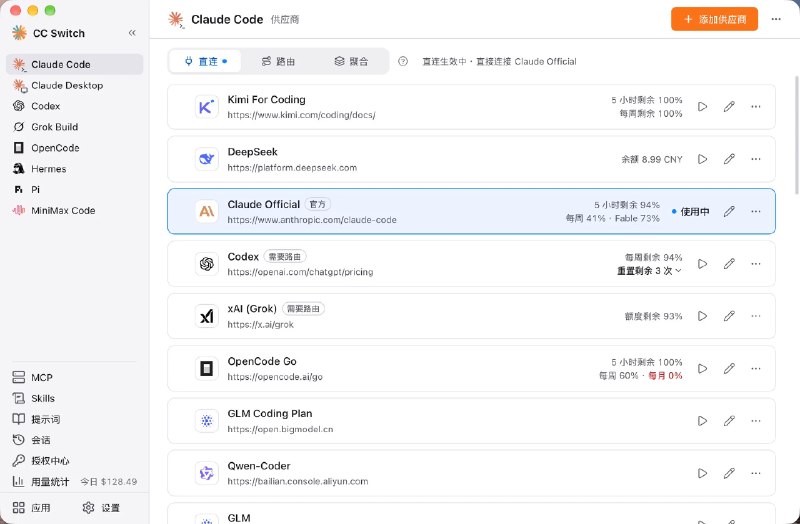Open 设置 settings at sidebar bottom
Viewport: 800px width, 524px height.
click(x=101, y=508)
